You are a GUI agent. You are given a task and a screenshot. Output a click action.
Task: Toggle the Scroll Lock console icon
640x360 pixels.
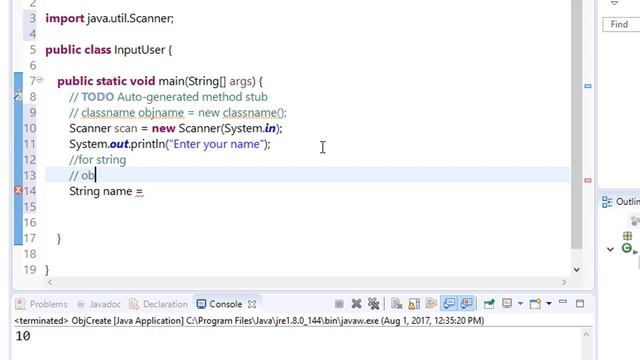pos(414,304)
